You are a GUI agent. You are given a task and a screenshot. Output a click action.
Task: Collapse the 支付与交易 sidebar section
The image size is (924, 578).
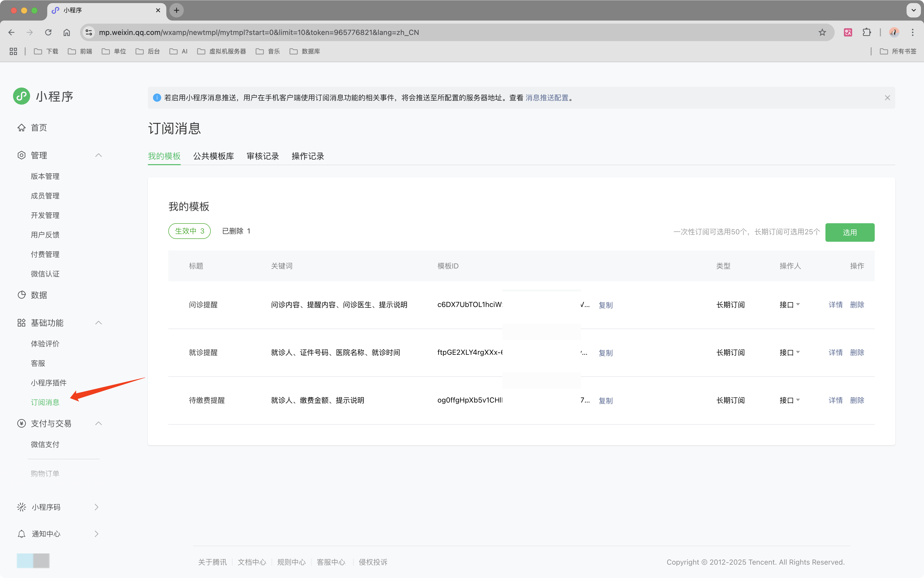pyautogui.click(x=99, y=424)
